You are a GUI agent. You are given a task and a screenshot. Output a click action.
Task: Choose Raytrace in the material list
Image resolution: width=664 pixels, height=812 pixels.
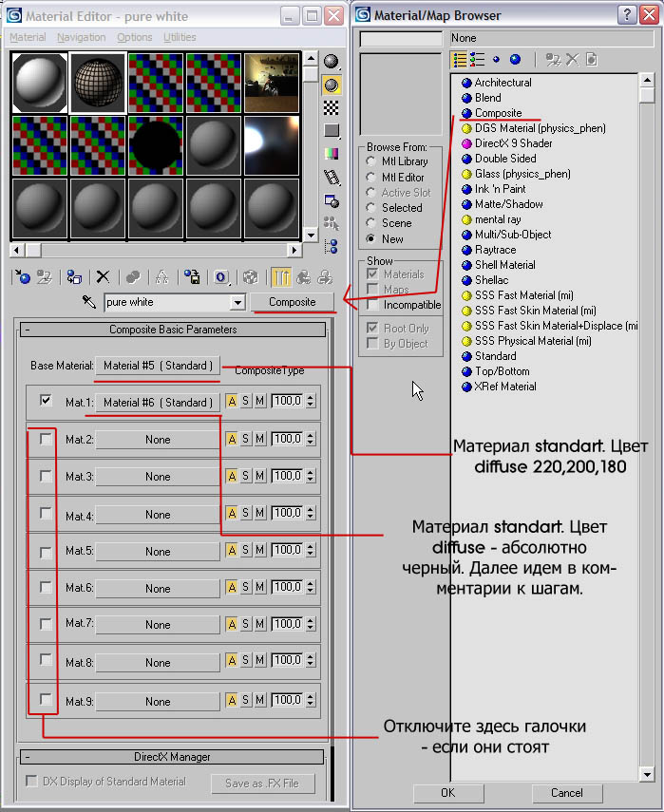495,250
